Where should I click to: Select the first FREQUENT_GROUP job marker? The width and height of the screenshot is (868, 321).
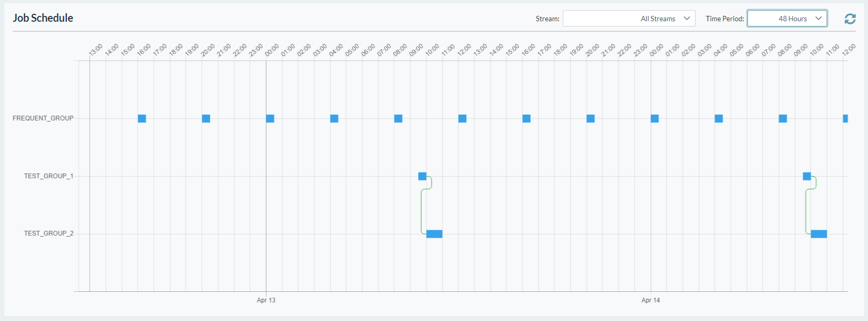pos(142,118)
